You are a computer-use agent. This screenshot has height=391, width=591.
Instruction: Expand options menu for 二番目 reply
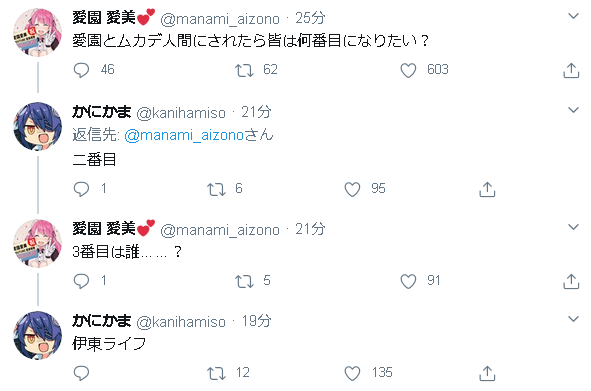[573, 110]
